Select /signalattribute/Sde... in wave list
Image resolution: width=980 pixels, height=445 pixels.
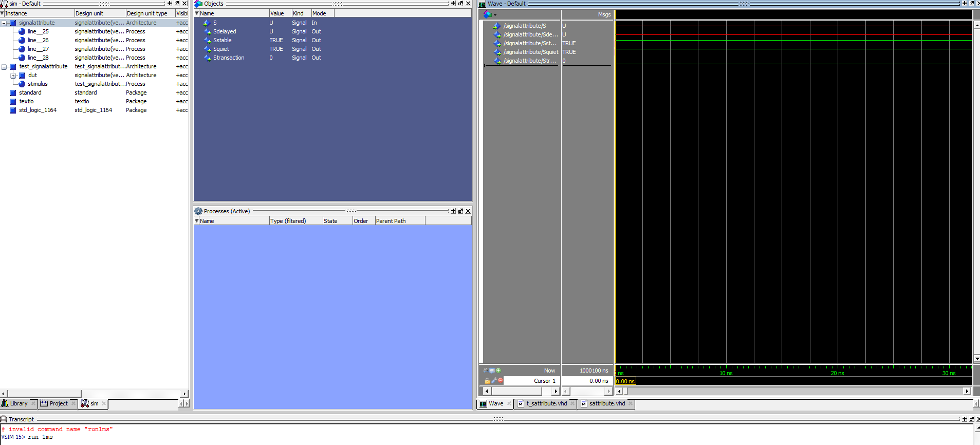pyautogui.click(x=530, y=35)
